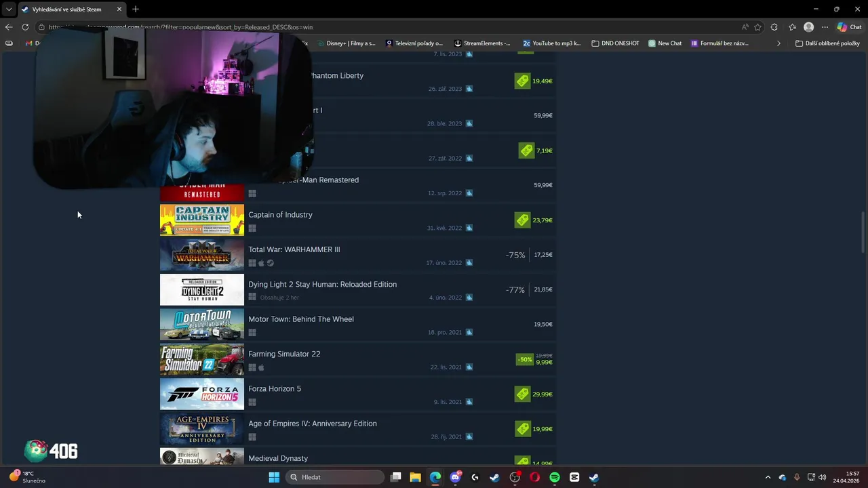
Task: Open the StreamElements bookmark
Action: [x=482, y=43]
